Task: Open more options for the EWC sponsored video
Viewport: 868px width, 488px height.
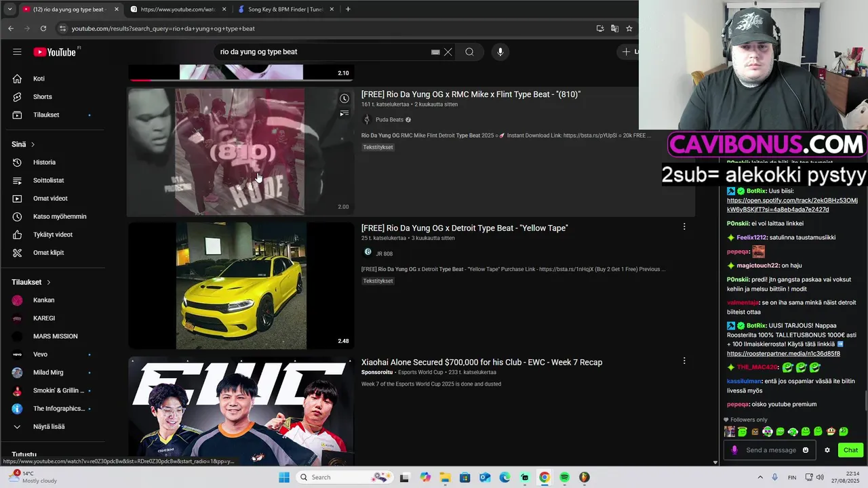Action: (684, 361)
